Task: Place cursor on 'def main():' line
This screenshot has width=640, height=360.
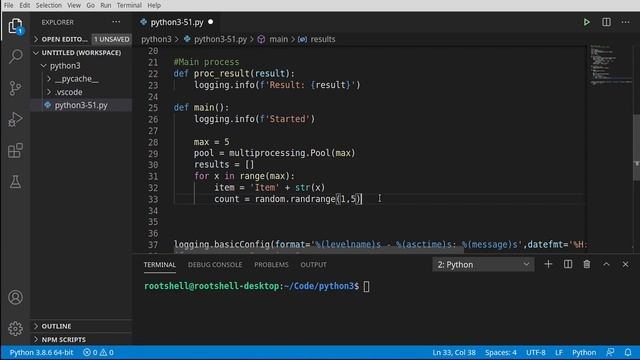Action: (x=202, y=108)
